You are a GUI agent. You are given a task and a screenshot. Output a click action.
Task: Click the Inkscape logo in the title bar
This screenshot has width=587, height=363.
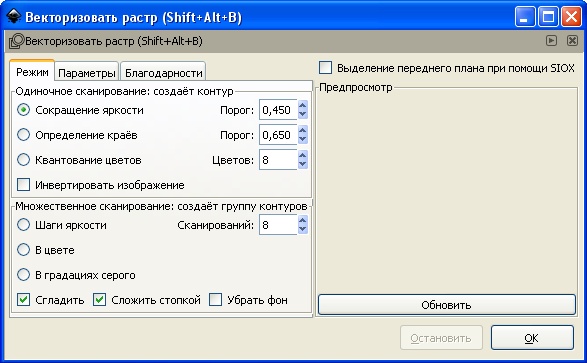coord(13,16)
